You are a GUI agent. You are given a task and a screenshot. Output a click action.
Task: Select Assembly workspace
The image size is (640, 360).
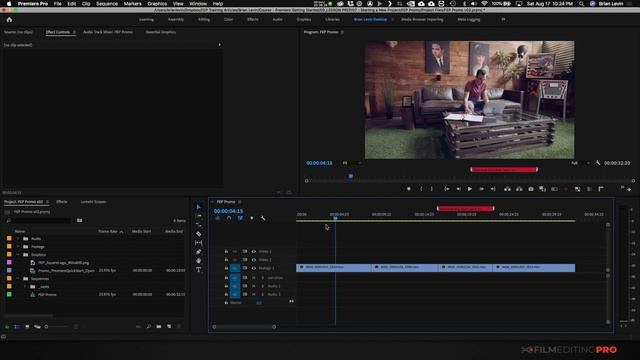(x=176, y=19)
